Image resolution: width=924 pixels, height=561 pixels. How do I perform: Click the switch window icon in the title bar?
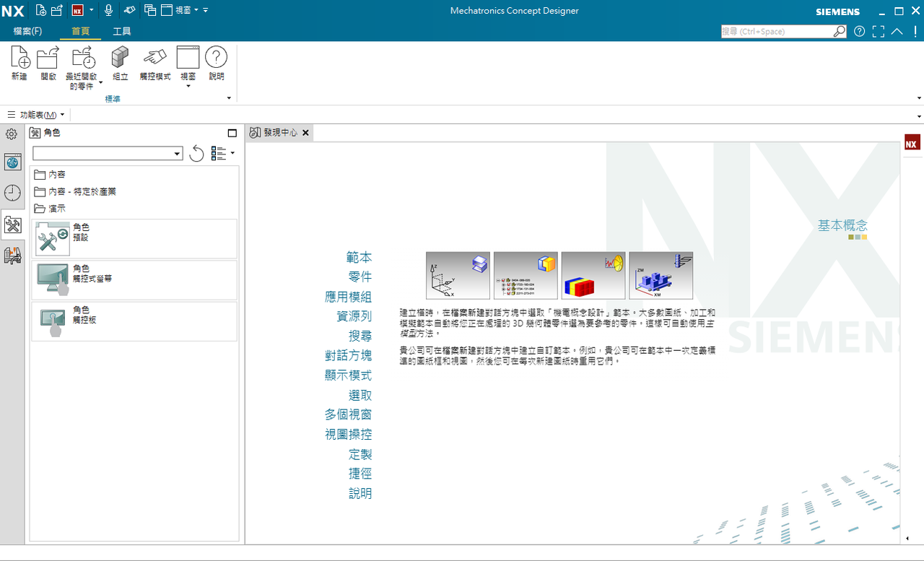click(x=150, y=10)
